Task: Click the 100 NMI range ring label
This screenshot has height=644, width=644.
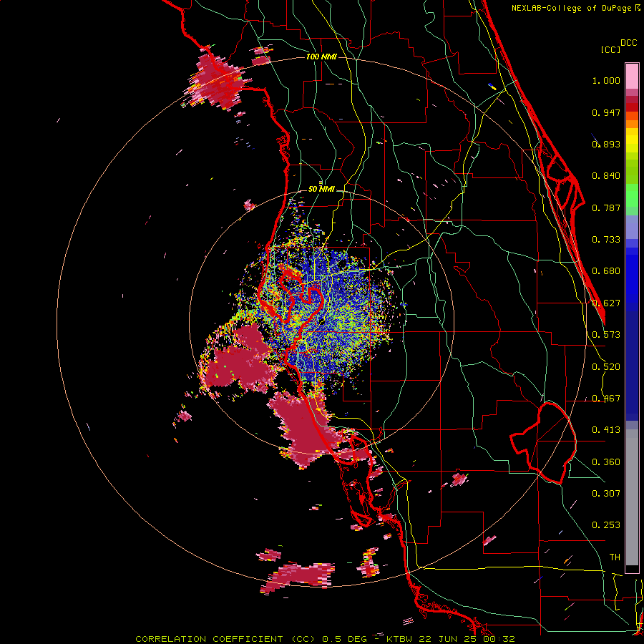Action: tap(321, 57)
